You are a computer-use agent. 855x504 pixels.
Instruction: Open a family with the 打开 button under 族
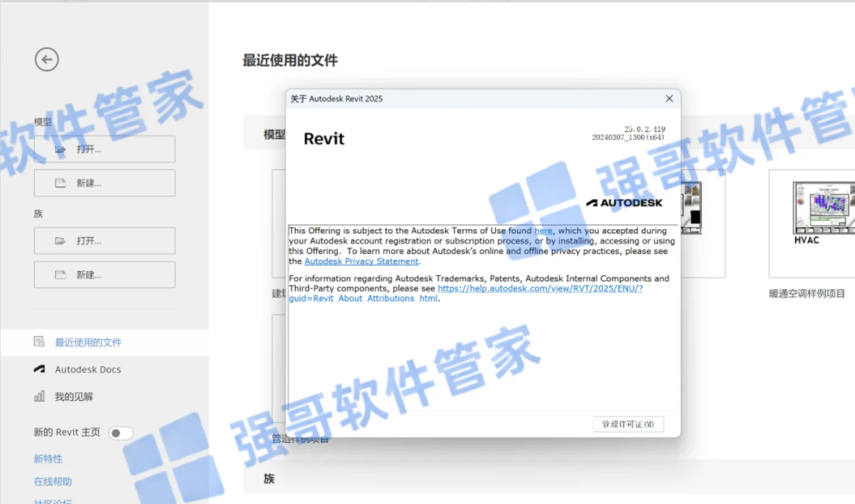click(104, 241)
